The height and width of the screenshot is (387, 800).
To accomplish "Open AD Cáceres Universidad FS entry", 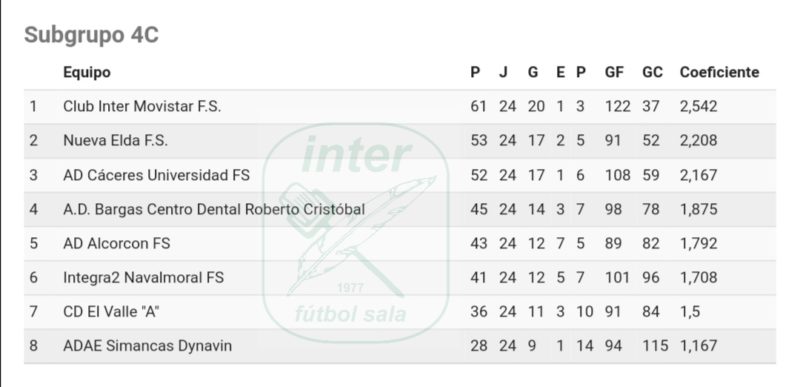I will 156,175.
